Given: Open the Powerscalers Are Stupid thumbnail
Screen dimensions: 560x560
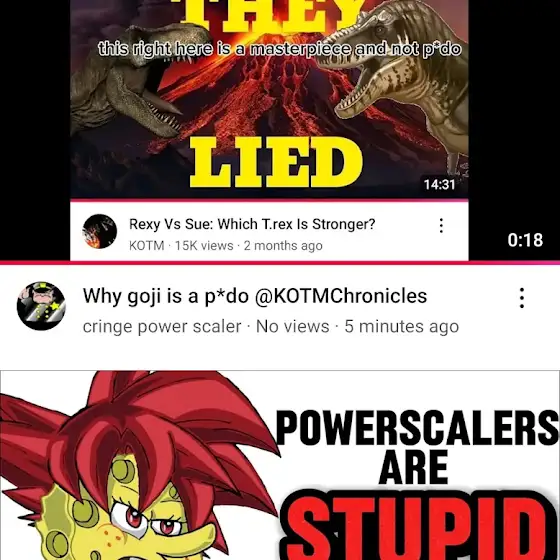Looking at the screenshot, I should [x=280, y=465].
